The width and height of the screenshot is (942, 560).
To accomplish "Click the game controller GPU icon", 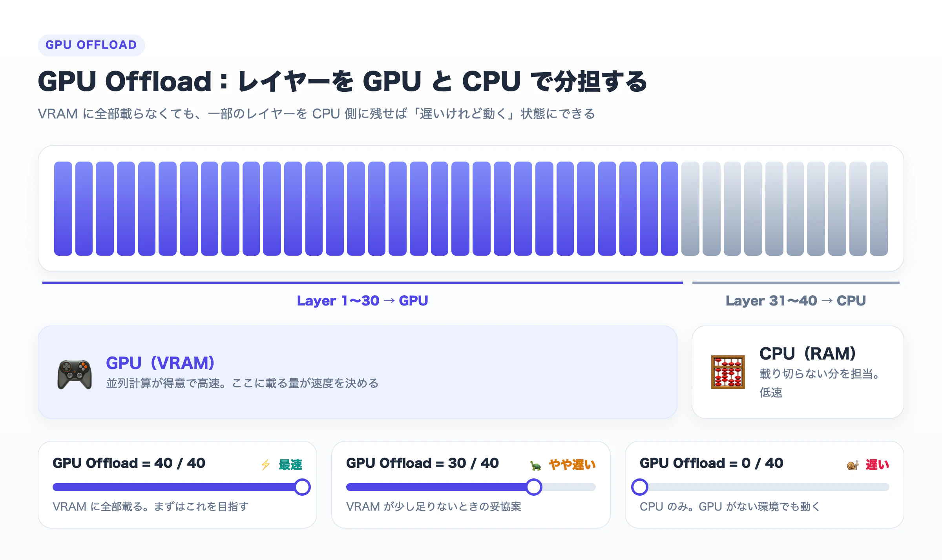I will pos(75,375).
